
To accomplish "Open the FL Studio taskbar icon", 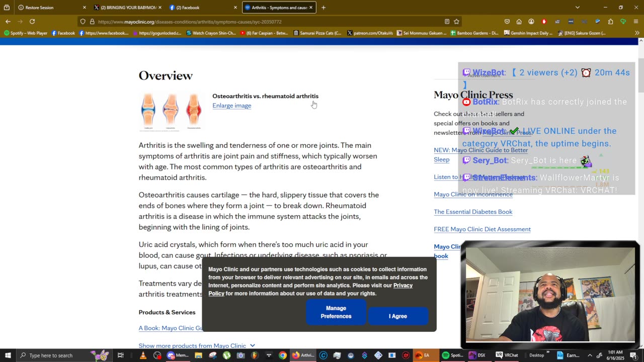I will pos(255,355).
